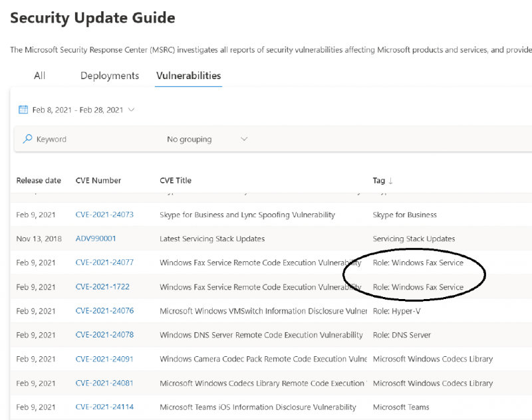Select the Vulnerabilities tab
Viewport: 532px width, 420px height.
pyautogui.click(x=188, y=76)
